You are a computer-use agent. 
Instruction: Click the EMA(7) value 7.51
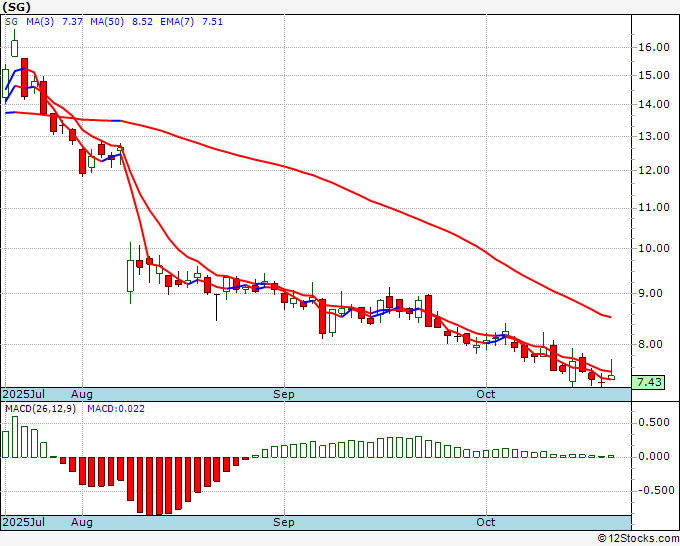[x=212, y=22]
